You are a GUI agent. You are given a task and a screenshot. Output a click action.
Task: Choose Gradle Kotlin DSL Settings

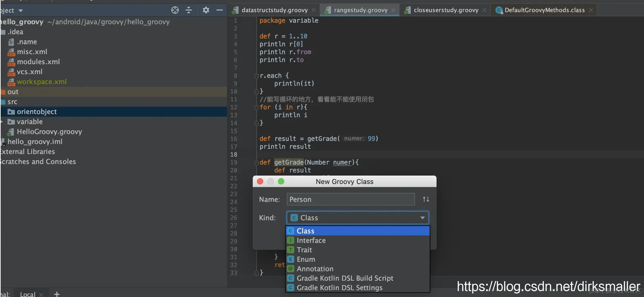[358, 288]
